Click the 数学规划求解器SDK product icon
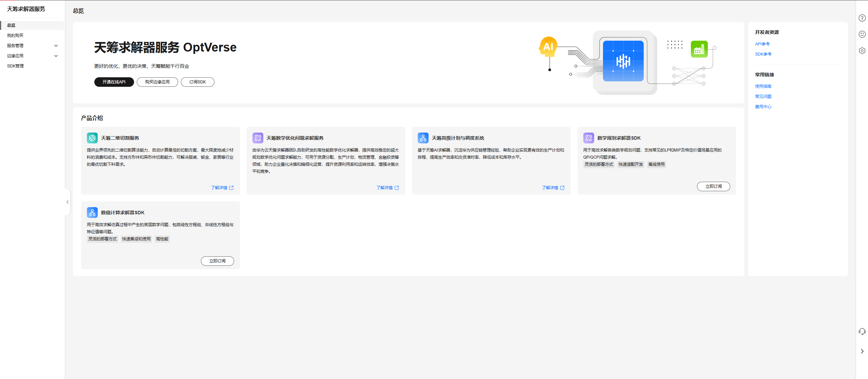868x379 pixels. tap(588, 138)
